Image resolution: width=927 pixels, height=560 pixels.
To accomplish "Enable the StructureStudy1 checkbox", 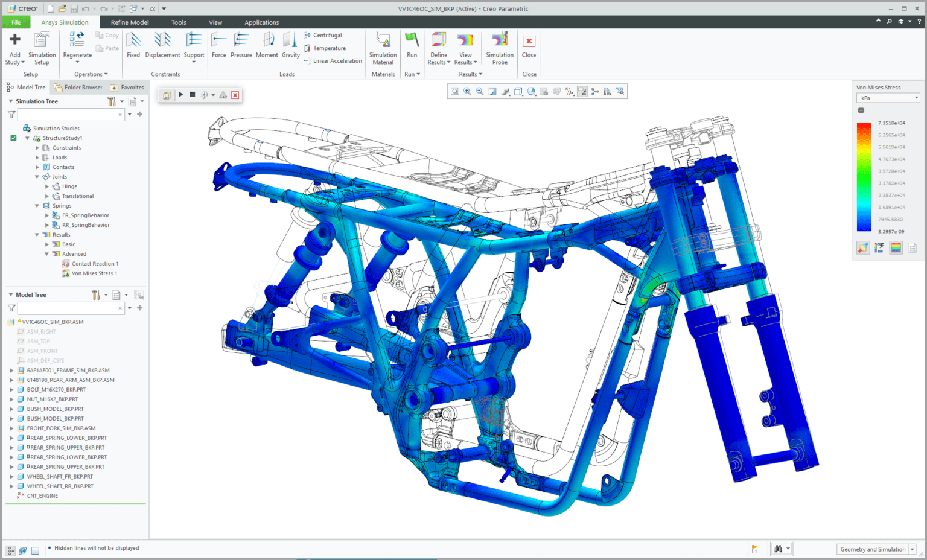I will pos(13,138).
